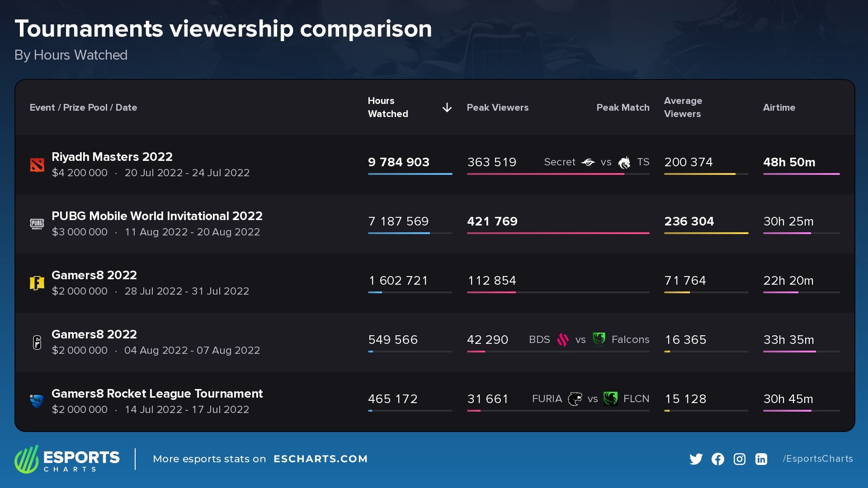Click the Peak Match column header
Image resolution: width=868 pixels, height=488 pixels.
pyautogui.click(x=623, y=108)
